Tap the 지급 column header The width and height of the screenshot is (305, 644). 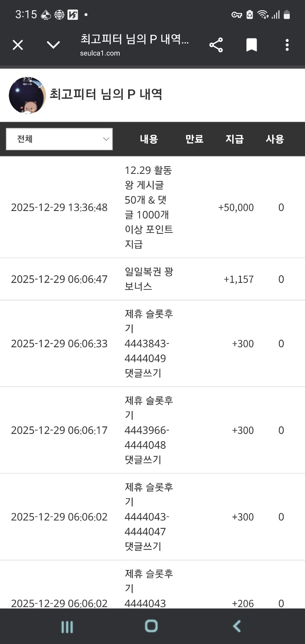click(234, 139)
